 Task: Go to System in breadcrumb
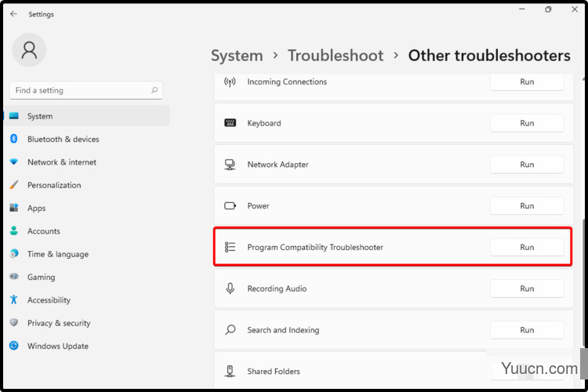pyautogui.click(x=237, y=56)
